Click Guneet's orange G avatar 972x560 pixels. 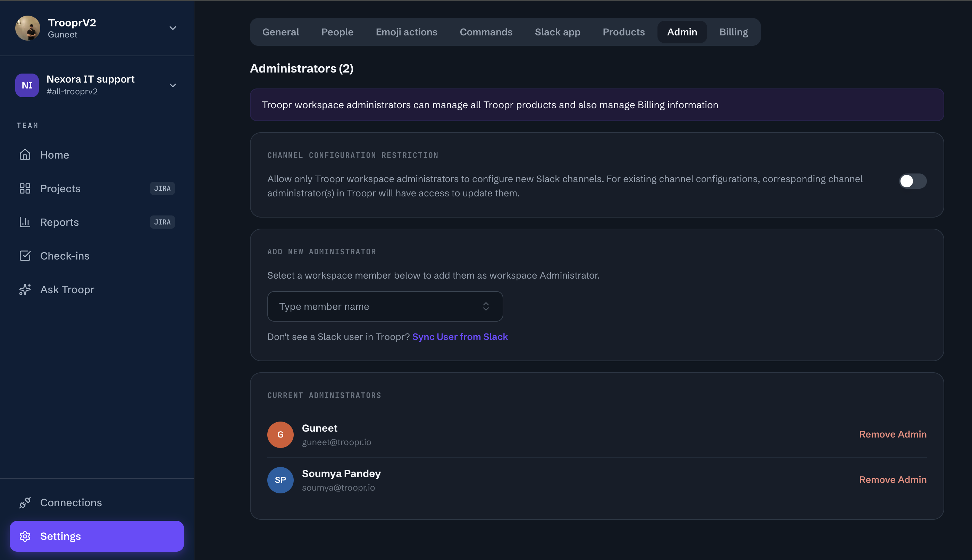(280, 435)
